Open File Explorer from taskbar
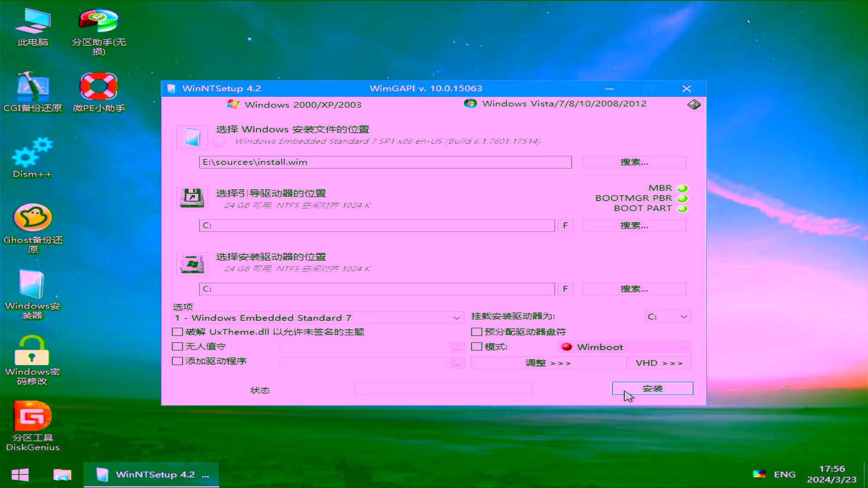 click(62, 475)
